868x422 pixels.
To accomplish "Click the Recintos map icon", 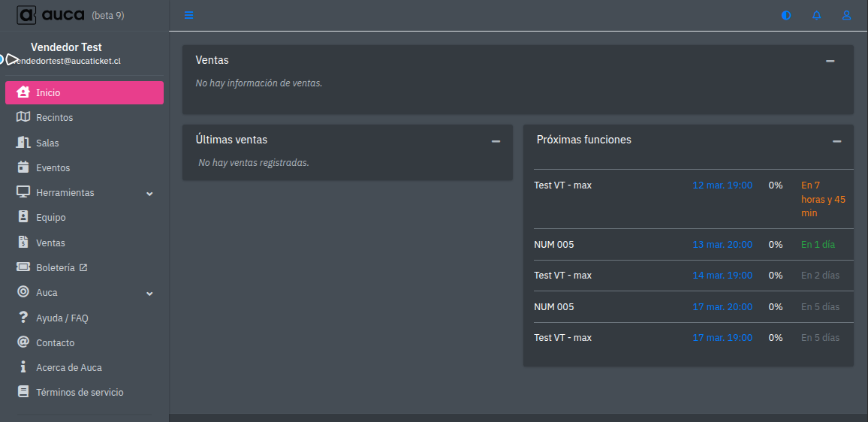I will tap(23, 117).
